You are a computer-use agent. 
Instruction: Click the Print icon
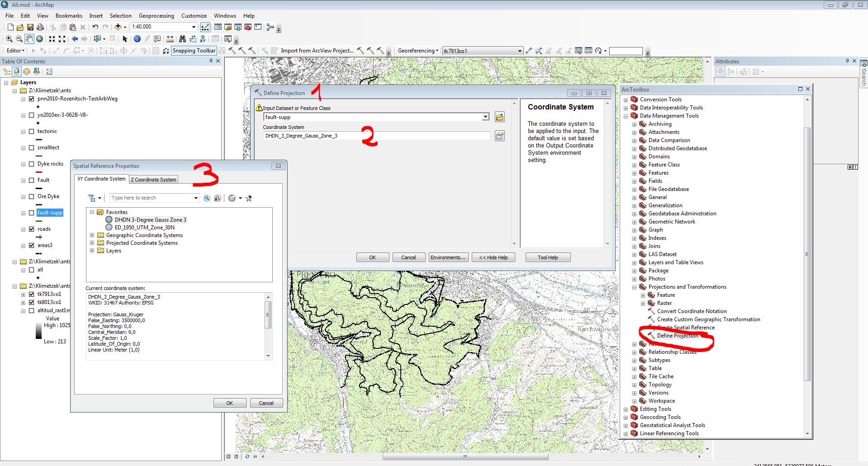coord(40,27)
